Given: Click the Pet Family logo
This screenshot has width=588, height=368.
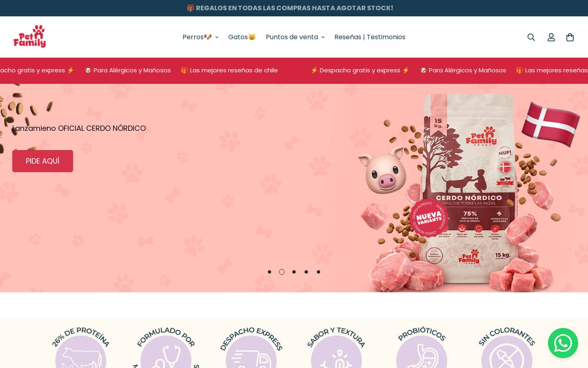Looking at the screenshot, I should (29, 36).
